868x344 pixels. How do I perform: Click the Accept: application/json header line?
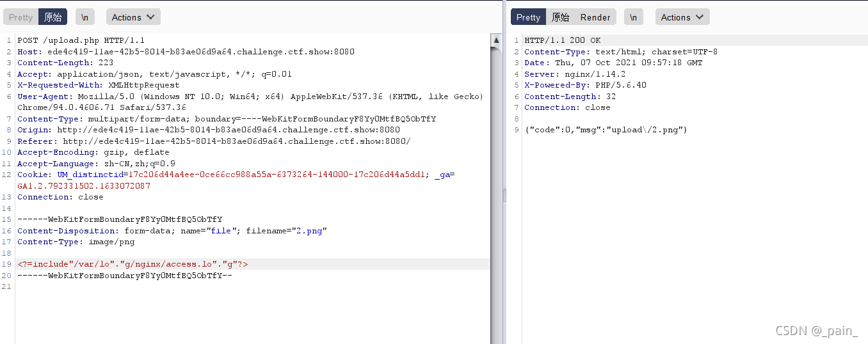coord(154,74)
